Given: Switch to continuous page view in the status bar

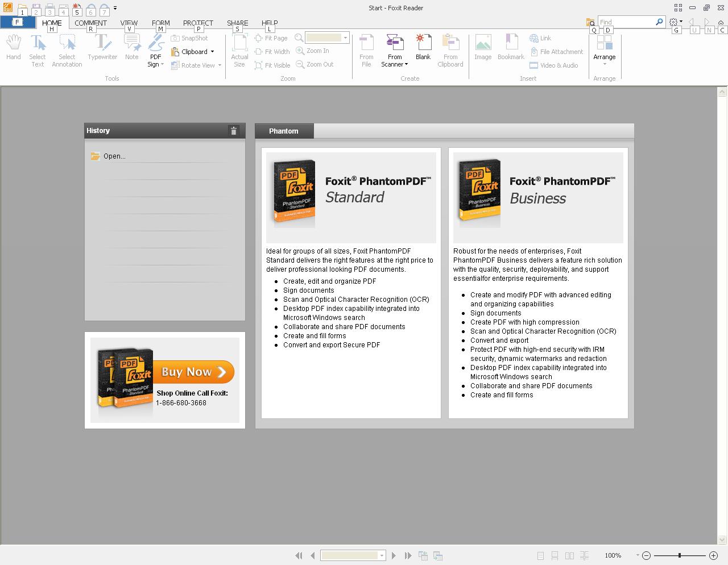Looking at the screenshot, I should 555,555.
